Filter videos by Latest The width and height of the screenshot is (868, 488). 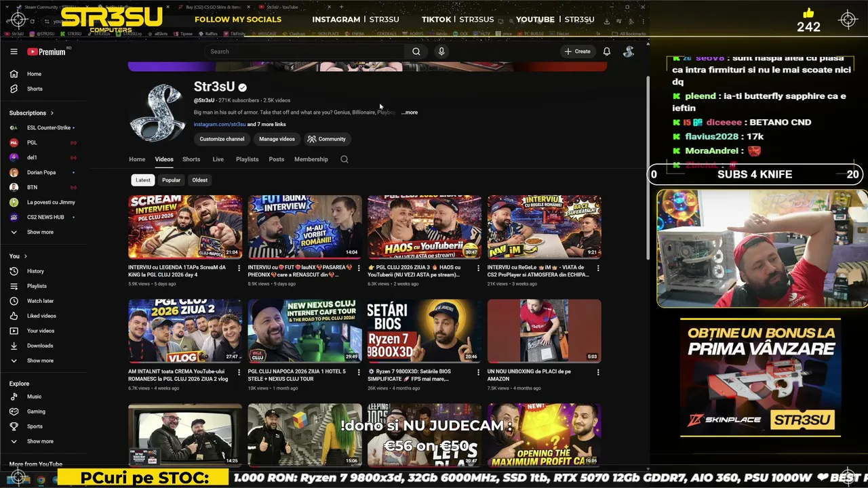(x=143, y=180)
